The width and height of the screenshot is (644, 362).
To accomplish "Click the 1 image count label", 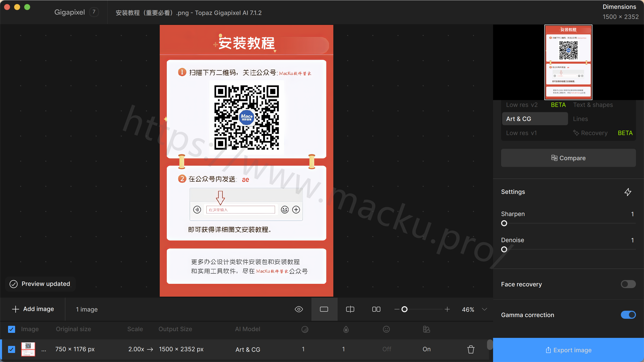I will (x=87, y=309).
